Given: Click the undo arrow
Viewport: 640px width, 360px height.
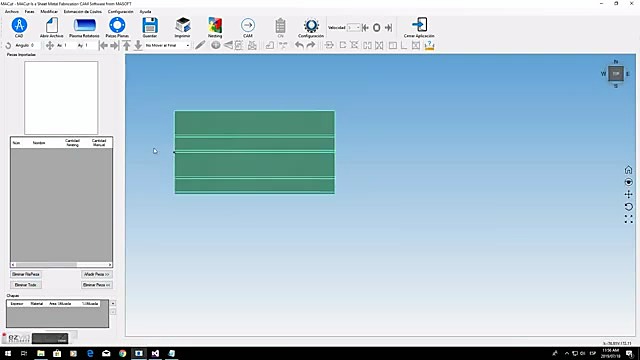Looking at the screenshot, I should [299, 45].
